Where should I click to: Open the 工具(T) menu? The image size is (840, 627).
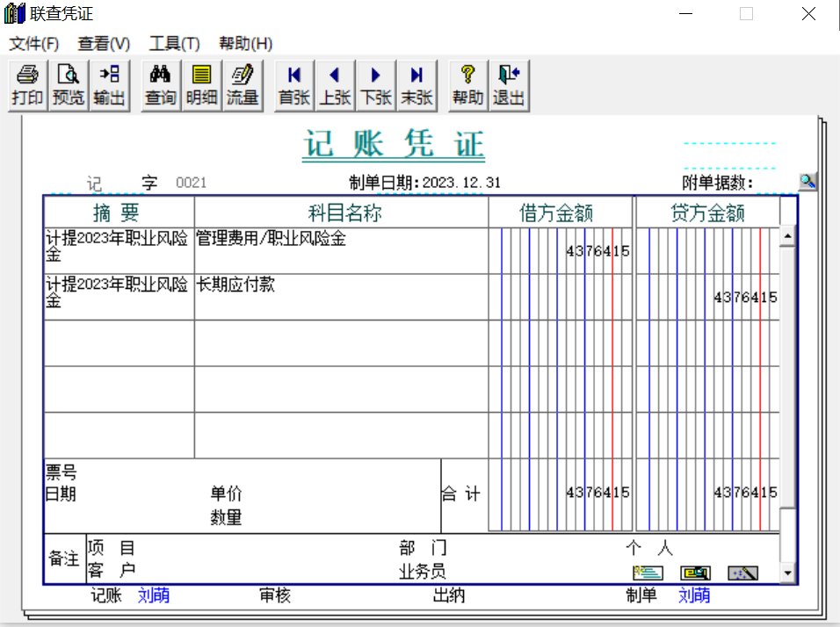[174, 43]
